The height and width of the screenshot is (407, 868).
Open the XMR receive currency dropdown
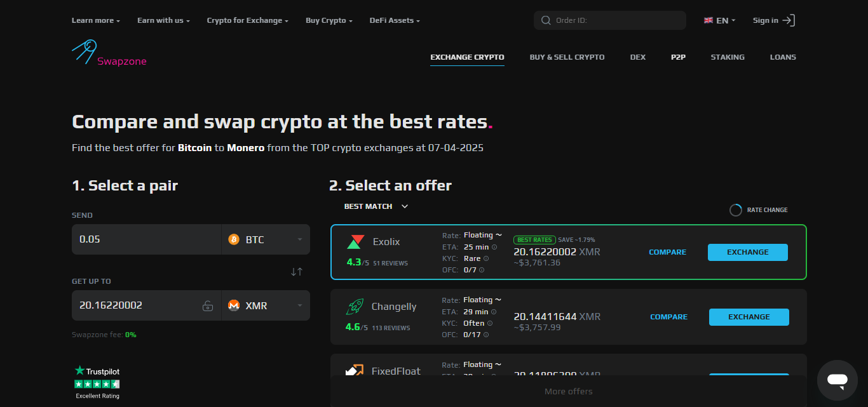266,305
